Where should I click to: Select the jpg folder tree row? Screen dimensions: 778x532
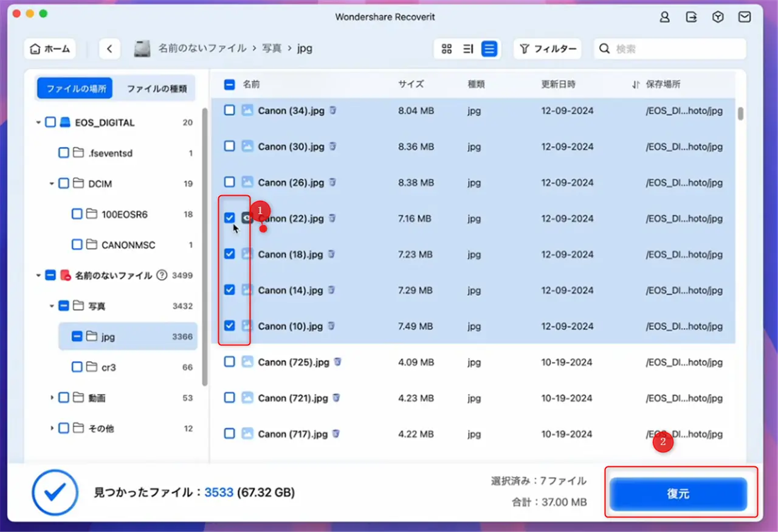(x=128, y=336)
